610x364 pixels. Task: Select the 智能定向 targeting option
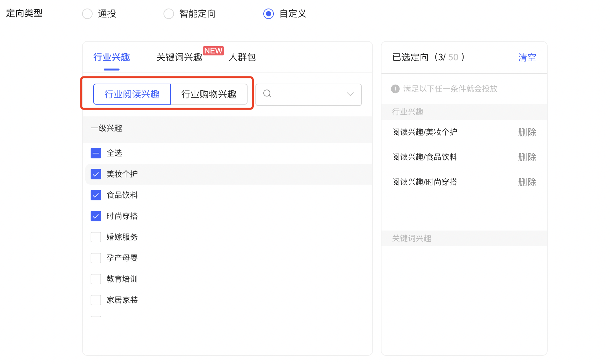168,13
